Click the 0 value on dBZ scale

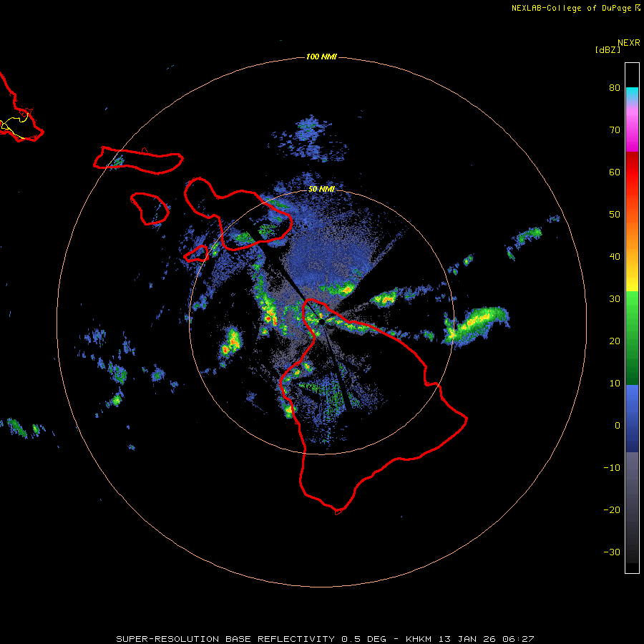(x=618, y=426)
